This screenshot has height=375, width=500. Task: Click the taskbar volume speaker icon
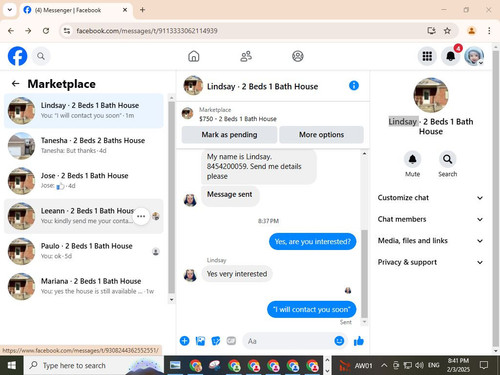pos(419,365)
